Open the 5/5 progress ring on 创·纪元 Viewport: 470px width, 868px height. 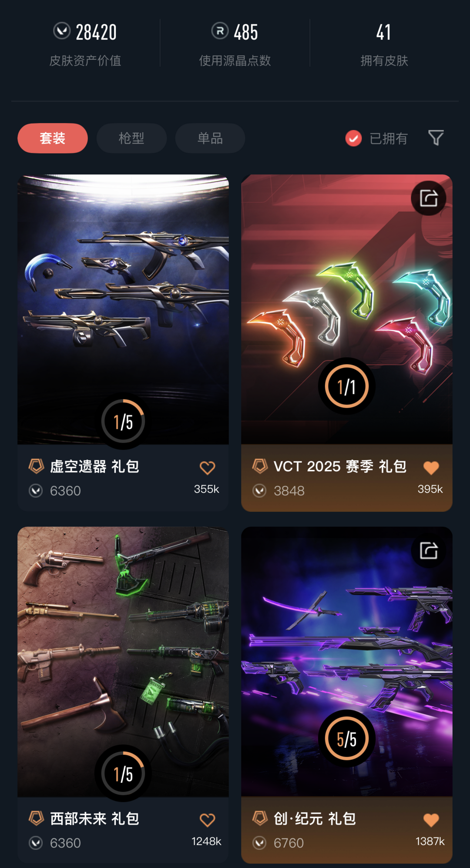pos(347,738)
